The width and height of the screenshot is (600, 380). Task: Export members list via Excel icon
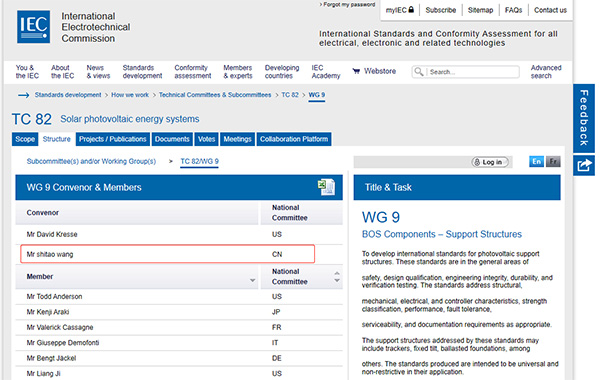click(x=326, y=187)
